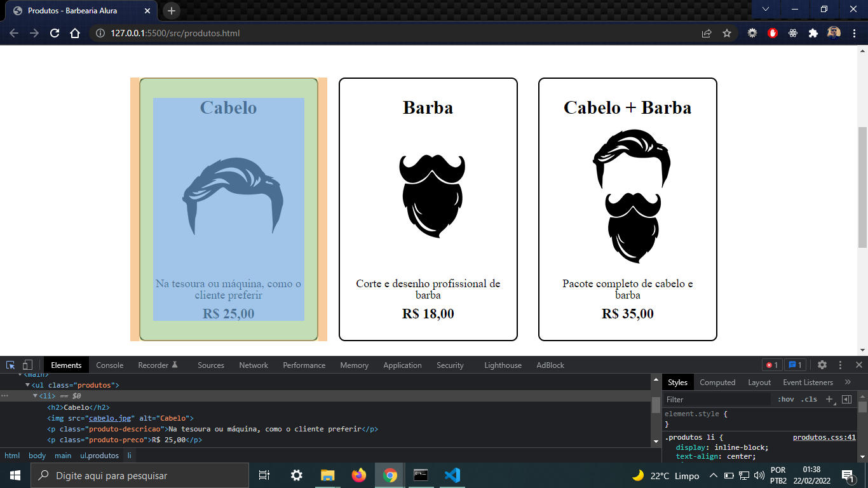
Task: Switch to the Sources tab
Action: [x=211, y=365]
